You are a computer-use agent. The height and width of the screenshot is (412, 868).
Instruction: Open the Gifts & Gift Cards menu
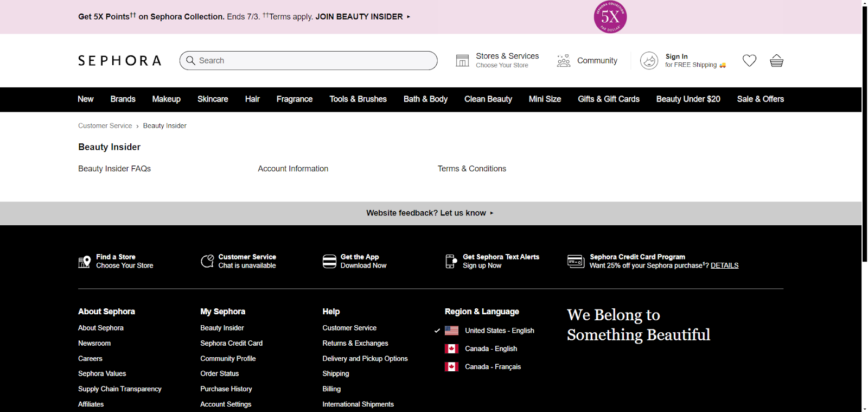609,99
